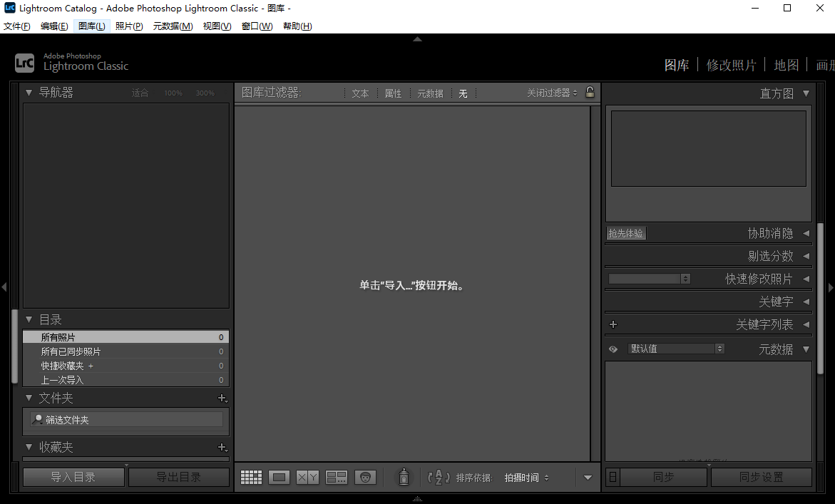This screenshot has width=835, height=504.
Task: Toggle the library filter lock icon
Action: pos(590,93)
